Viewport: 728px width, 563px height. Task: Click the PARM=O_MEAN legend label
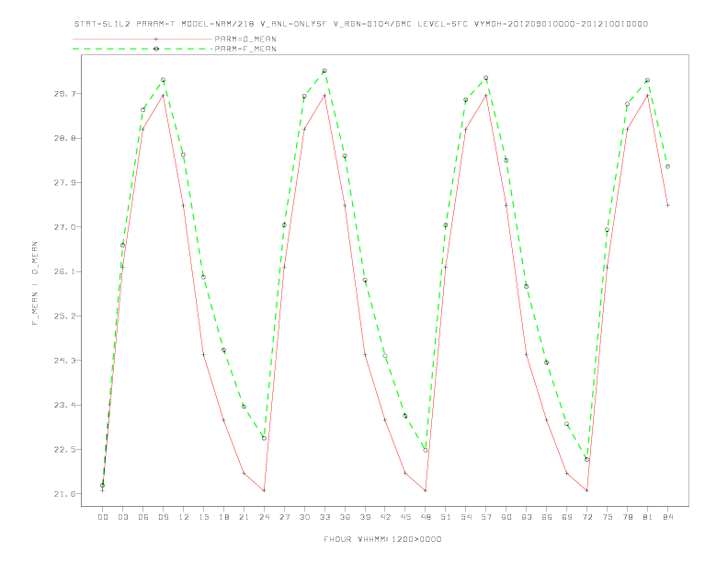(x=245, y=39)
